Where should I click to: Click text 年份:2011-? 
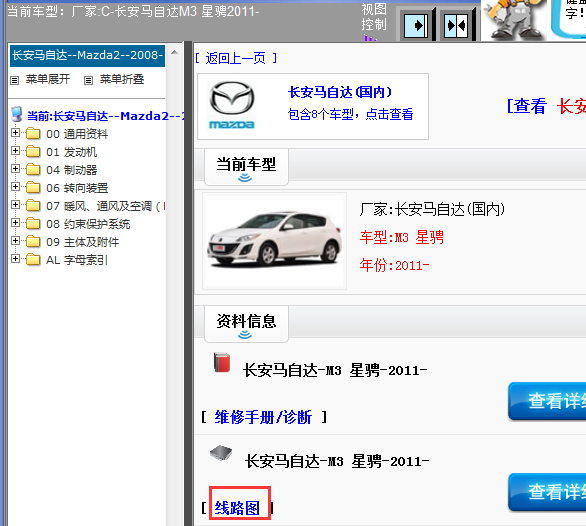(x=394, y=265)
